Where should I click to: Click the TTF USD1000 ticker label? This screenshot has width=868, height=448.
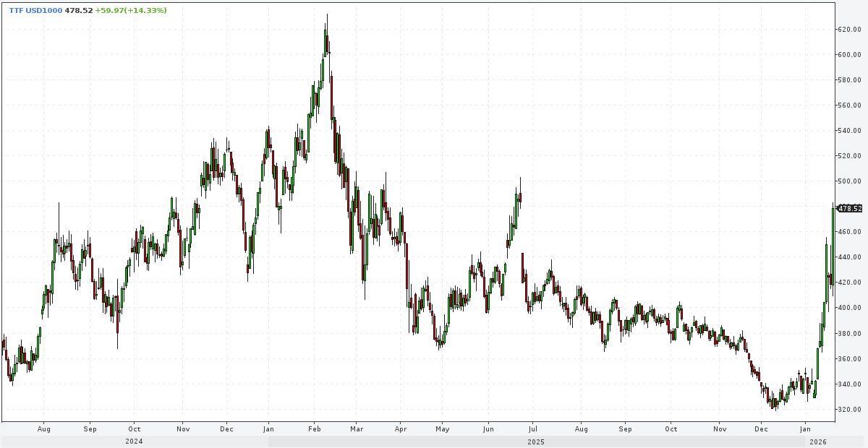pos(35,10)
